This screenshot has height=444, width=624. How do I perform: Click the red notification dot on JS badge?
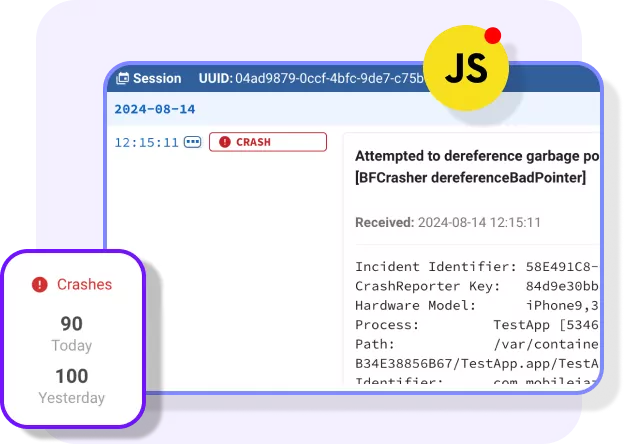click(x=493, y=35)
